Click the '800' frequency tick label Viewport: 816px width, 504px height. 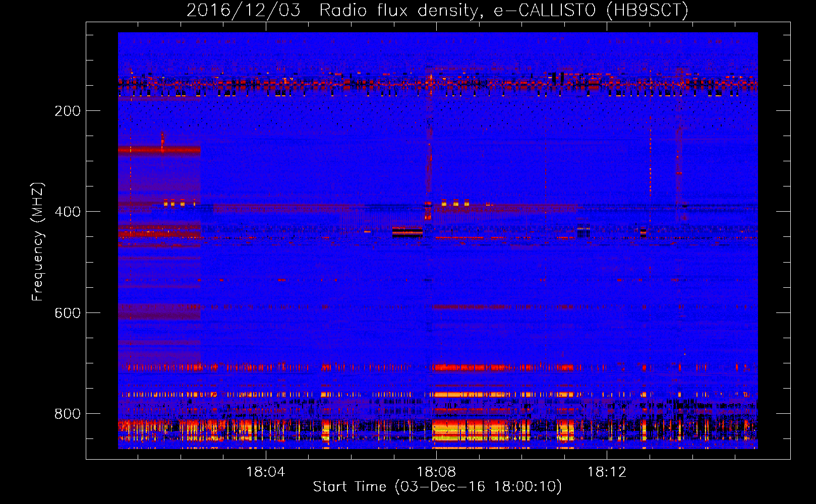tap(68, 414)
